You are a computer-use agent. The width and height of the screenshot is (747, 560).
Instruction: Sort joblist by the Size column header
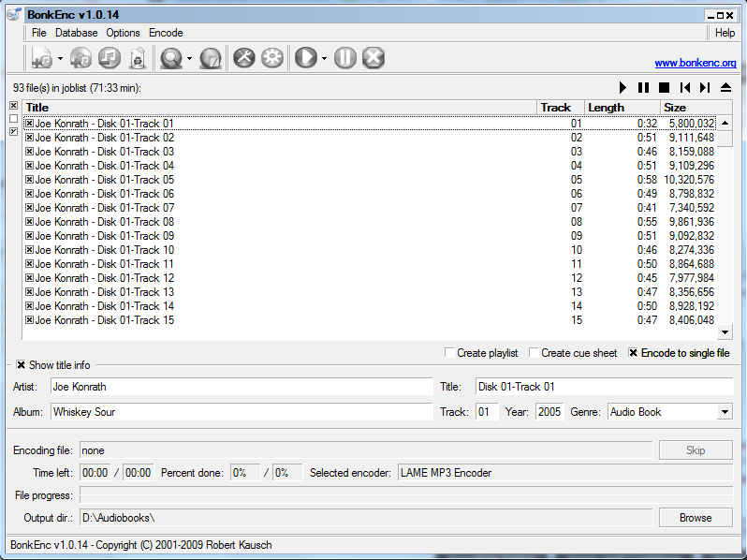(x=696, y=108)
